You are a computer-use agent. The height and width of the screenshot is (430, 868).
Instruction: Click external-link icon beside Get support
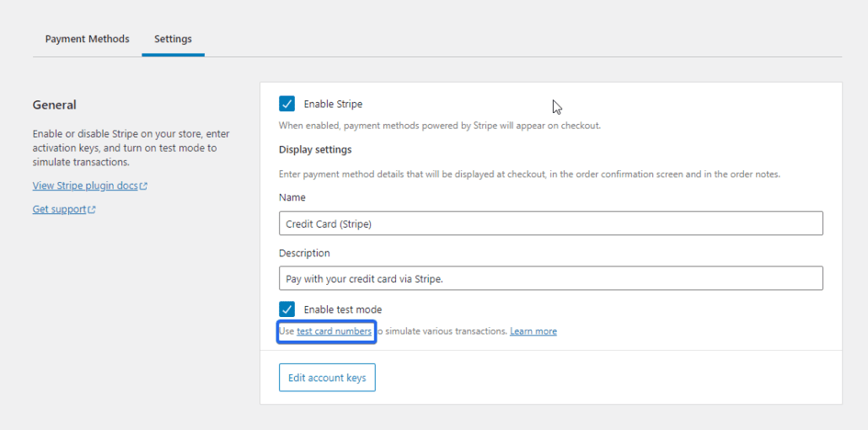(92, 210)
